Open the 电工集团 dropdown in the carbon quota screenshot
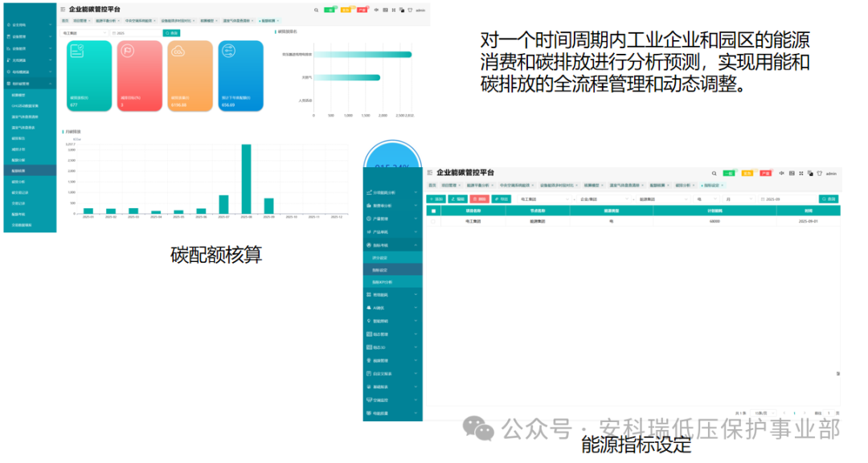Screen dimensions: 868x463 point(84,33)
